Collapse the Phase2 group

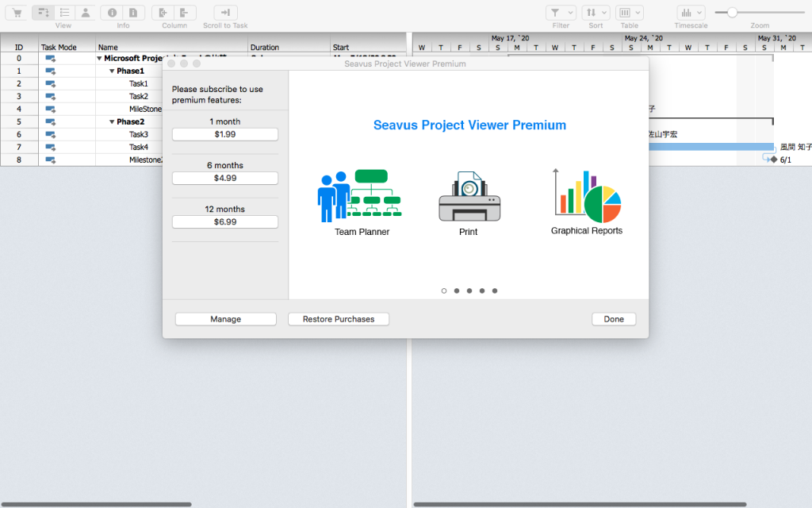(x=112, y=121)
